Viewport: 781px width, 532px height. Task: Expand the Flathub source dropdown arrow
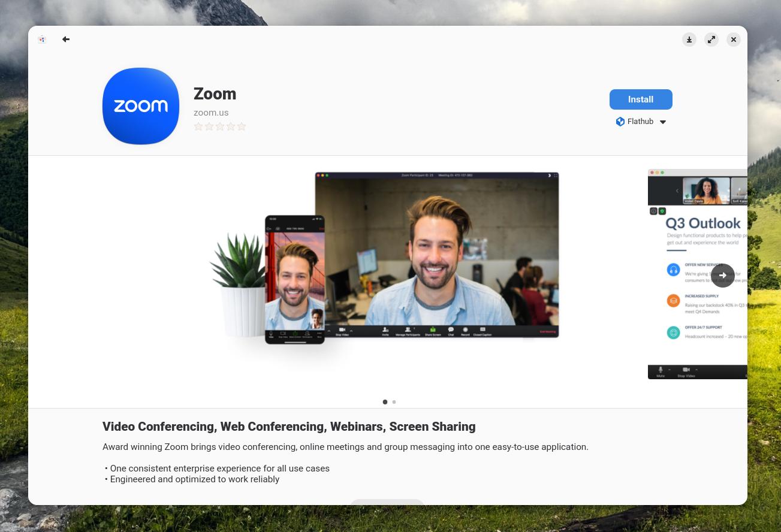tap(663, 122)
